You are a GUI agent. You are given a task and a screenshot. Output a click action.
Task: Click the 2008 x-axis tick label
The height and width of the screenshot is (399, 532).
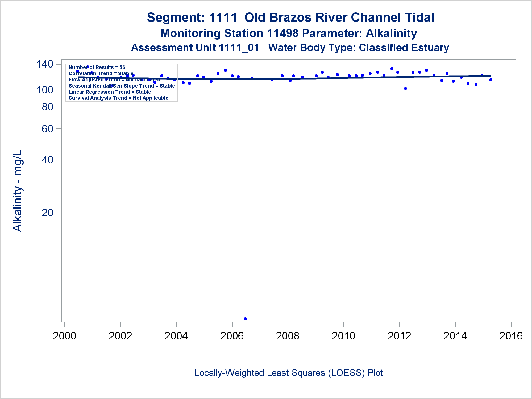click(x=288, y=336)
